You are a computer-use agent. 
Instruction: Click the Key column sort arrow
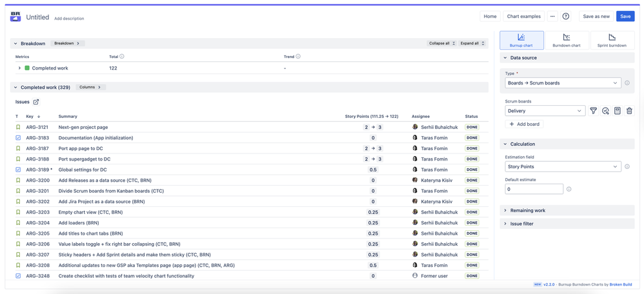pos(39,117)
